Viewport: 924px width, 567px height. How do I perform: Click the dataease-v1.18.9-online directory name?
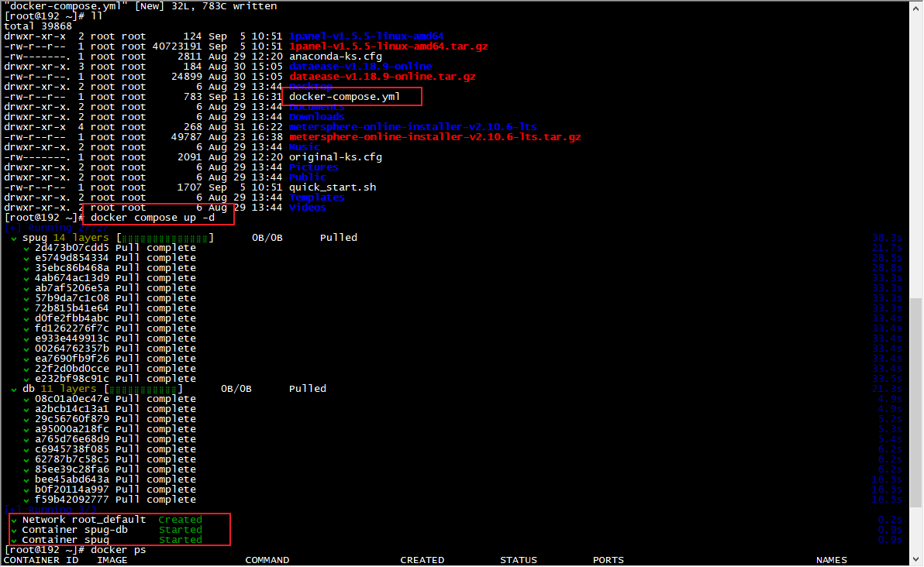point(360,67)
